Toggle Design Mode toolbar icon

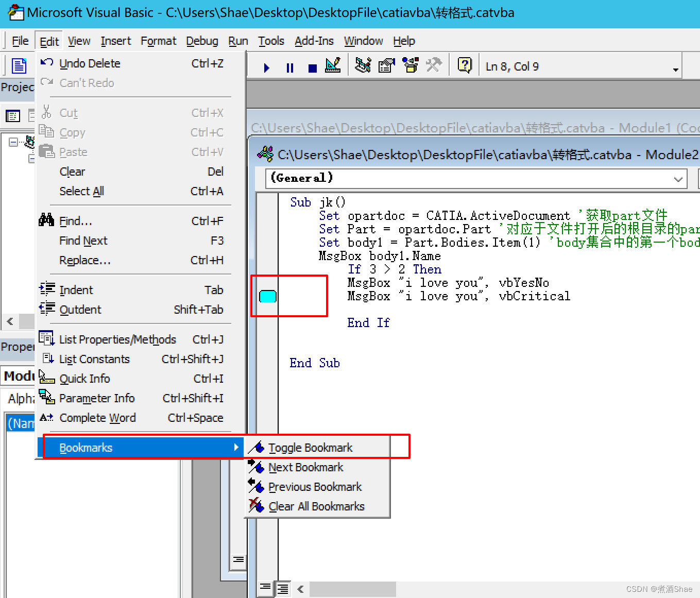pos(333,65)
